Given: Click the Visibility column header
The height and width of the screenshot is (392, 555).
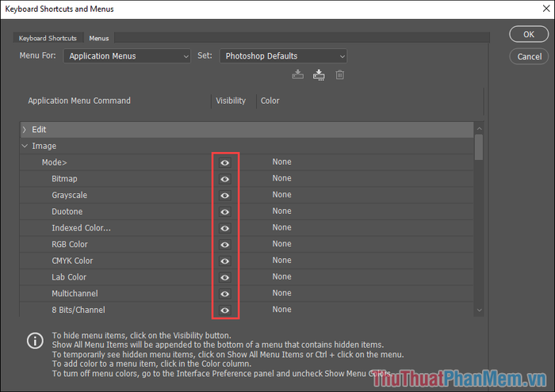Looking at the screenshot, I should (x=231, y=101).
